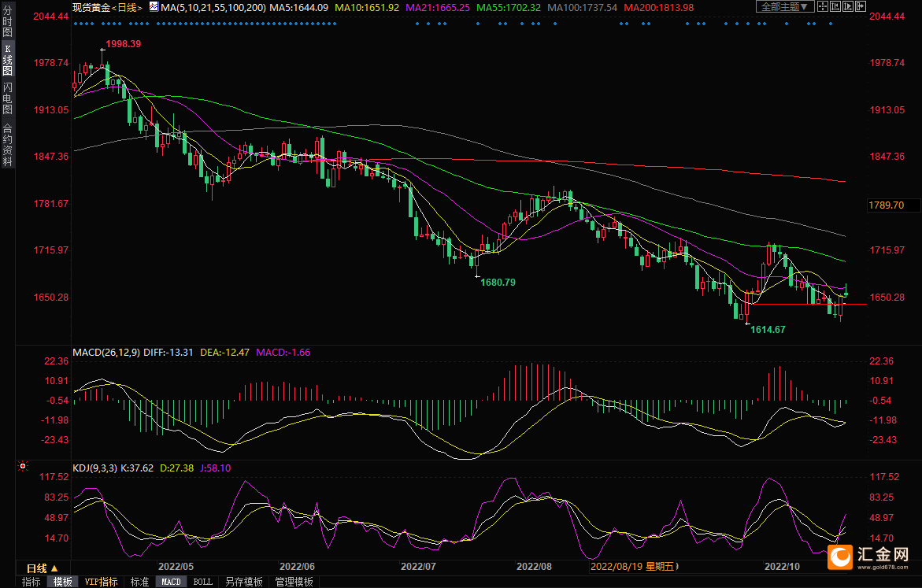Click the MA indicator chart icon
This screenshot has height=588, width=922.
(153, 7)
